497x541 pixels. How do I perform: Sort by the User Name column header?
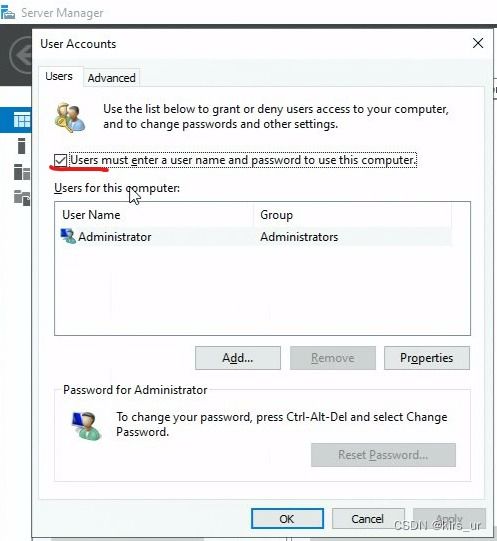tap(155, 215)
